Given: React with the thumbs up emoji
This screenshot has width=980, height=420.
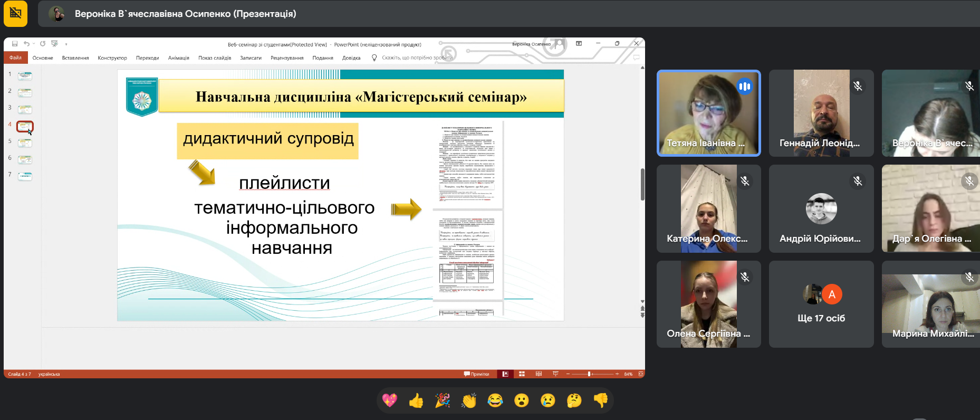Looking at the screenshot, I should [416, 400].
